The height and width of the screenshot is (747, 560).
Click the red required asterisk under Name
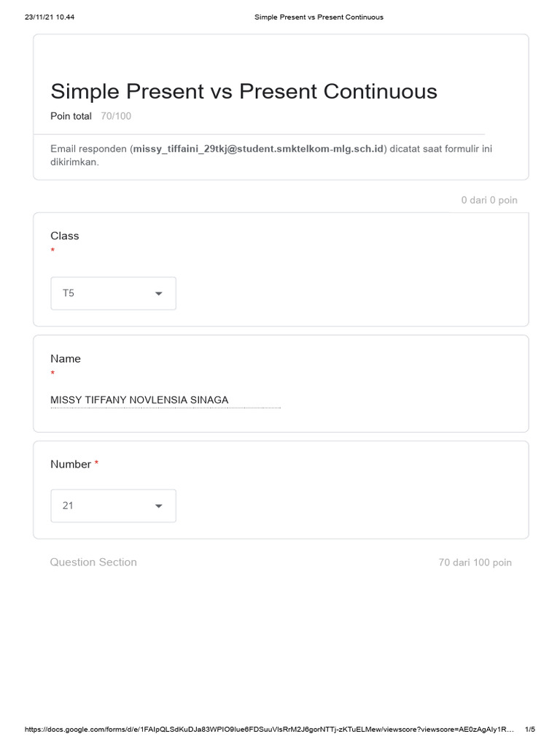(52, 373)
